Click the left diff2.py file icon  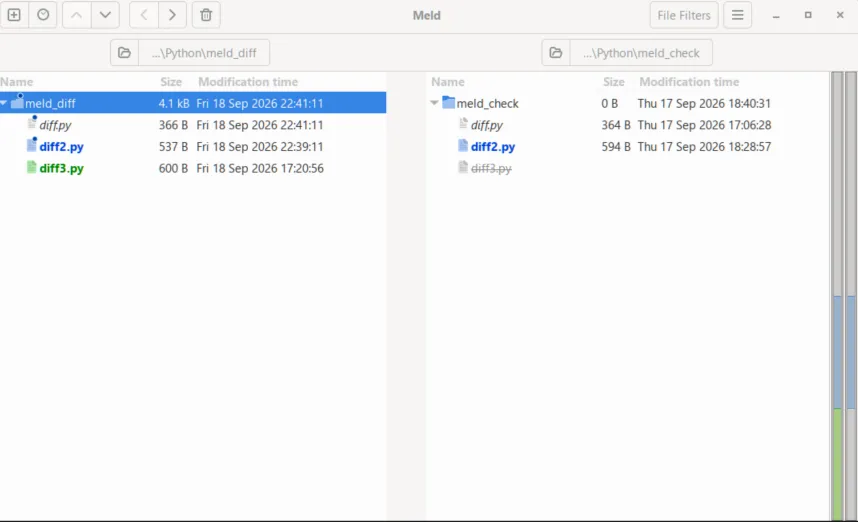point(32,145)
